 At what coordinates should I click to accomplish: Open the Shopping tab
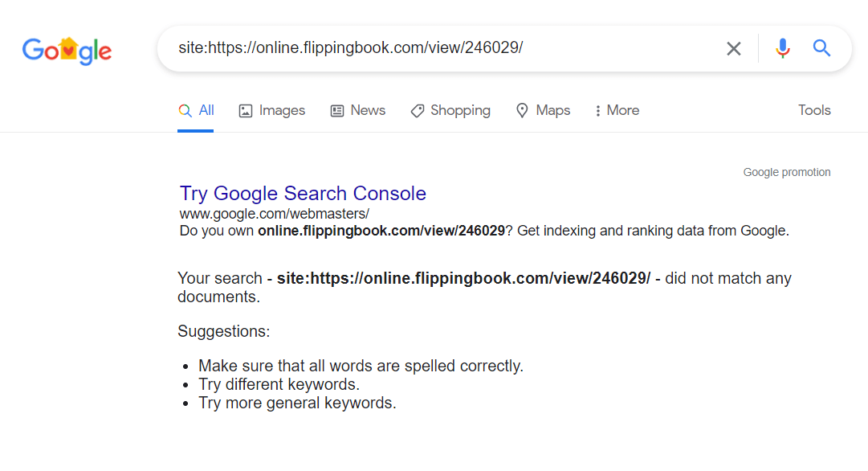(450, 110)
